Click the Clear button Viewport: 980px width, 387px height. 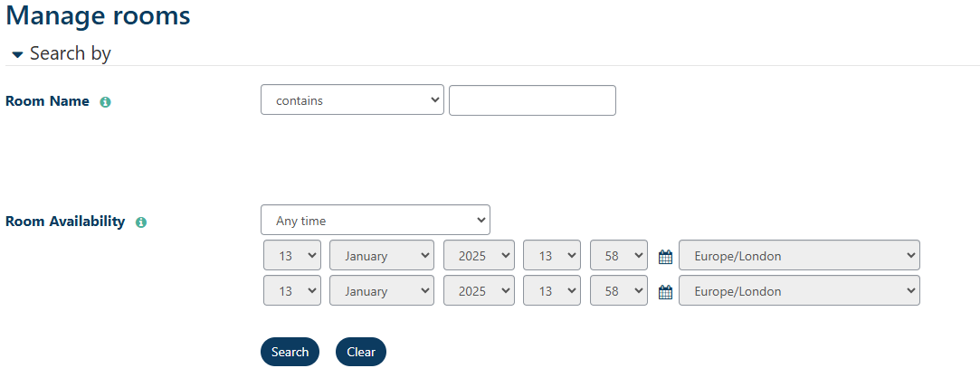(x=360, y=352)
